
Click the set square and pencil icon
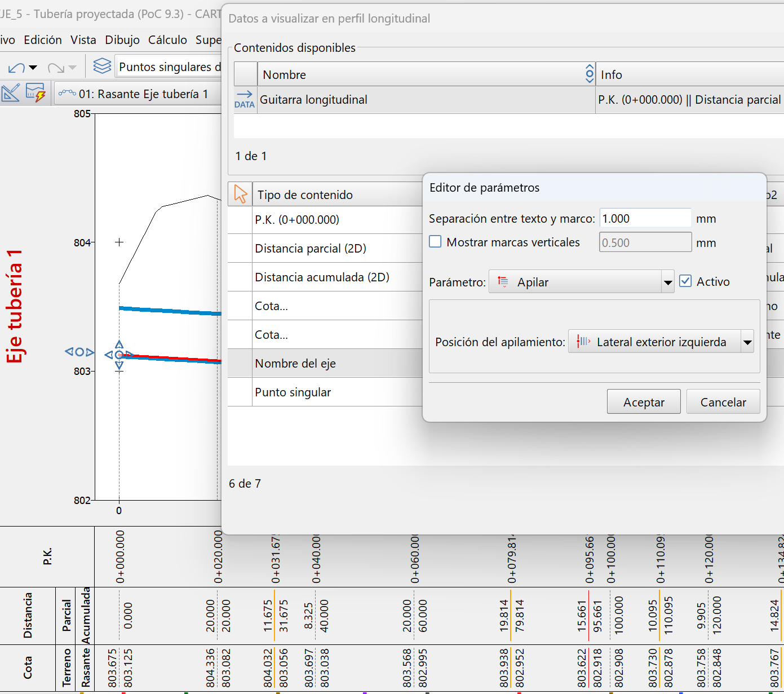(x=11, y=93)
